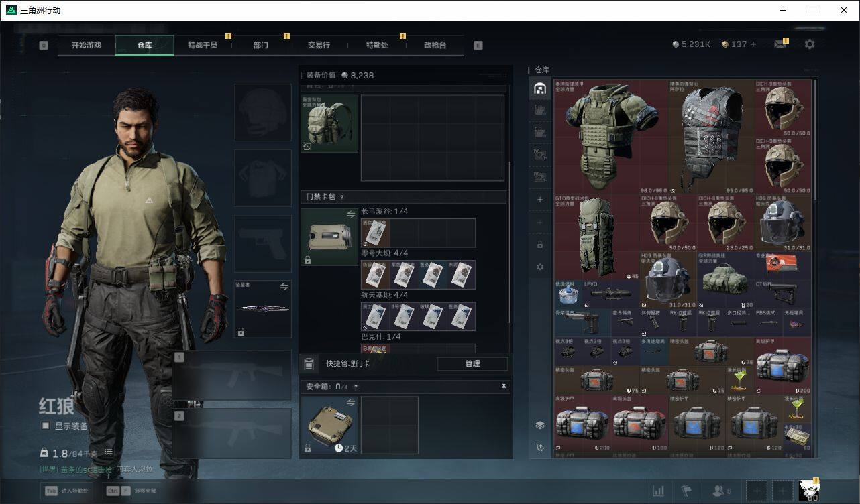The height and width of the screenshot is (504, 860).
Task: Click the keycard wallet container
Action: coord(329,237)
